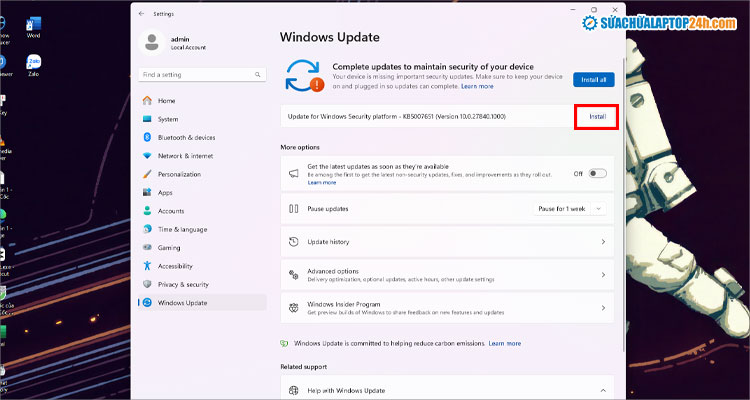This screenshot has height=400, width=750.
Task: Click Learn more about carbon emissions
Action: 505,343
